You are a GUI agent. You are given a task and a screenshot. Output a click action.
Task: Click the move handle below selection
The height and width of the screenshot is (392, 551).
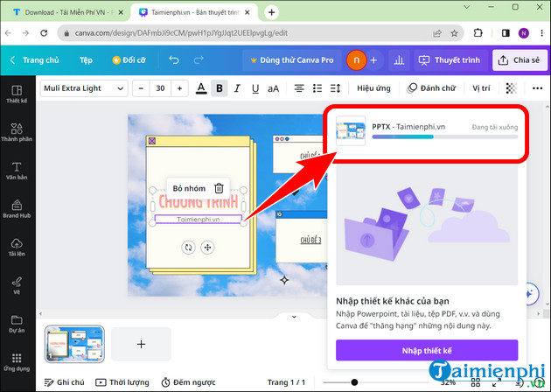(207, 247)
